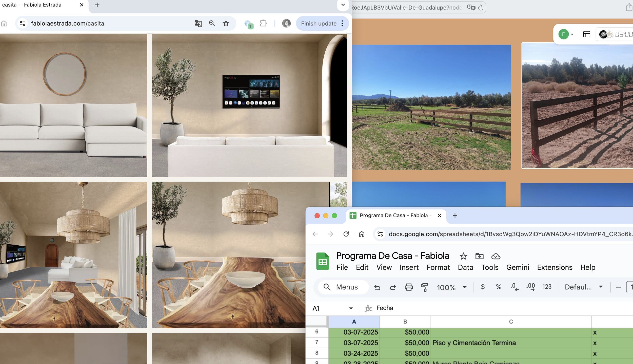
Task: Click the Google Translate icon in address bar
Action: click(x=198, y=24)
